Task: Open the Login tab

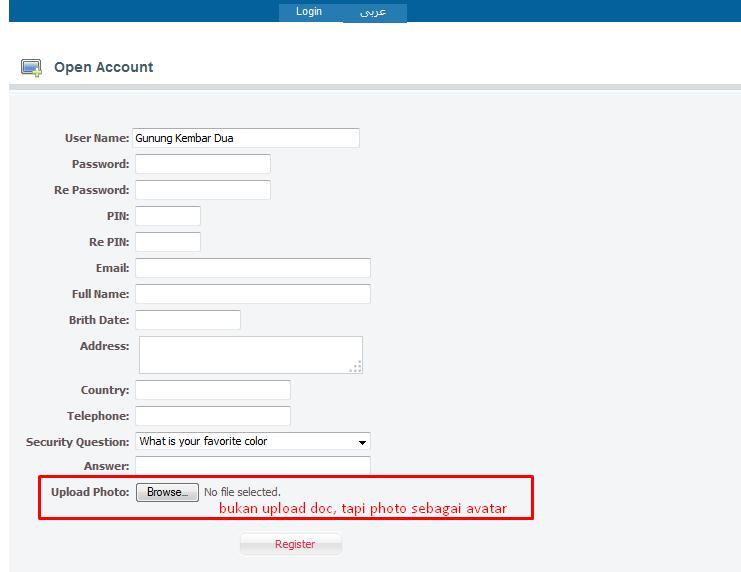Action: (309, 11)
